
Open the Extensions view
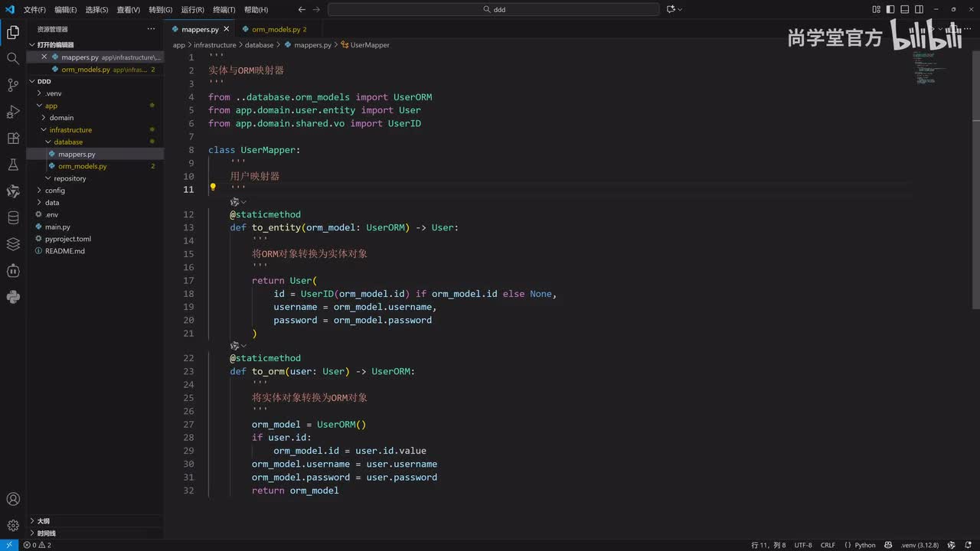point(13,139)
